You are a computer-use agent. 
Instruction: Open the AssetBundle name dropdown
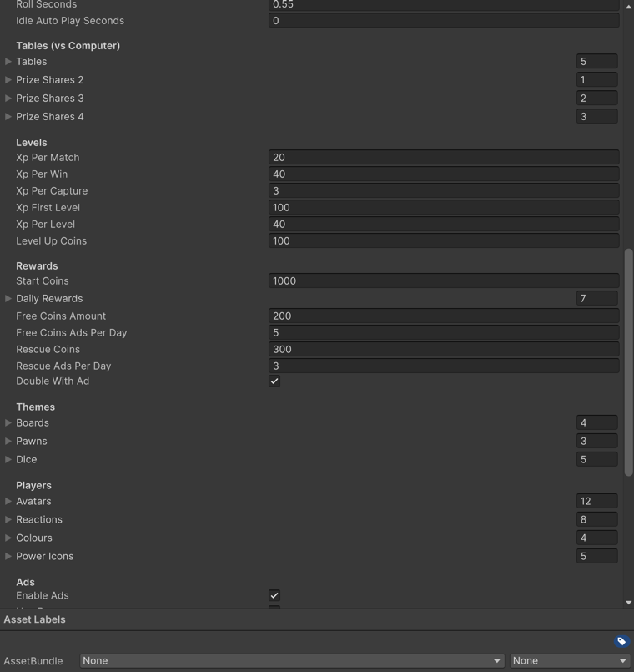pos(291,661)
